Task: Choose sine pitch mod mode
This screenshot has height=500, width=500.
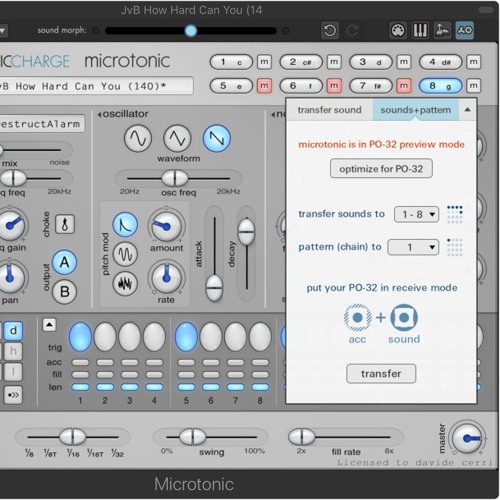Action: click(125, 254)
